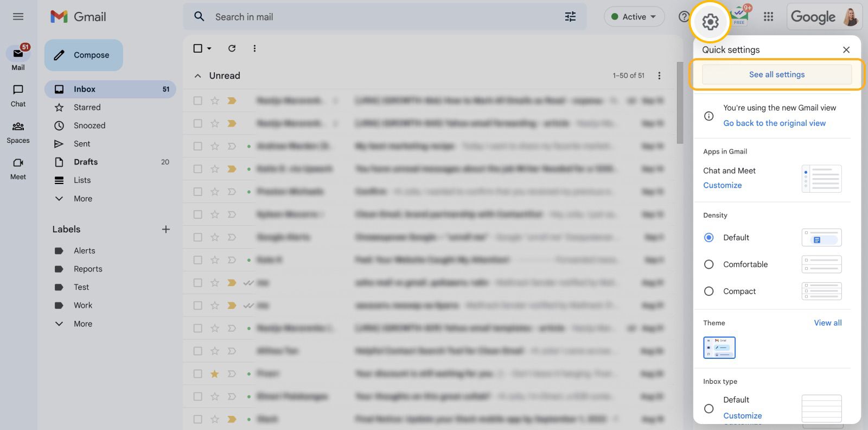Open the settings gear icon
Viewport: 868px width, 430px height.
tap(710, 22)
